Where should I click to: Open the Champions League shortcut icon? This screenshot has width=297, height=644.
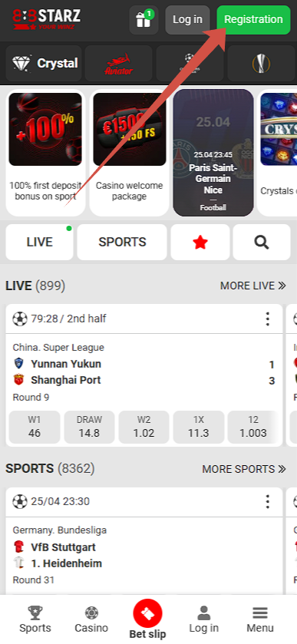[x=190, y=63]
